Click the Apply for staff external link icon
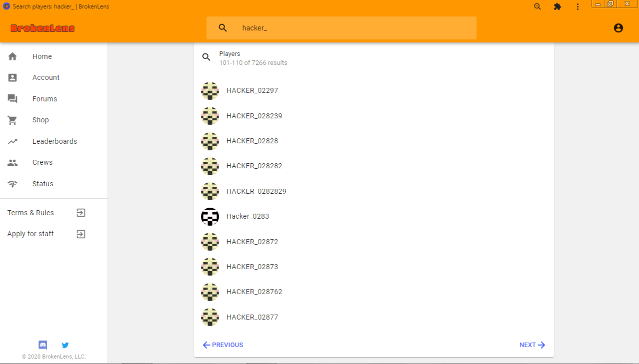 point(81,234)
